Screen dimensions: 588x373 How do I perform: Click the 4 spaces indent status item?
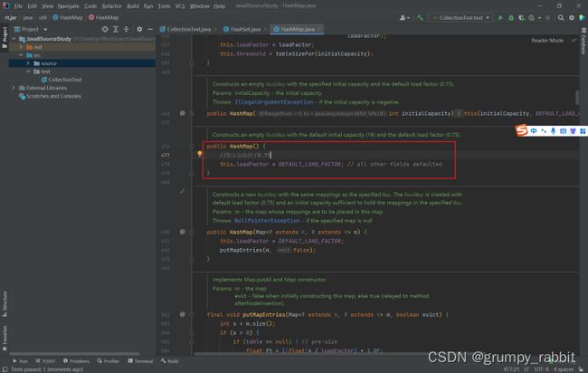(x=564, y=369)
